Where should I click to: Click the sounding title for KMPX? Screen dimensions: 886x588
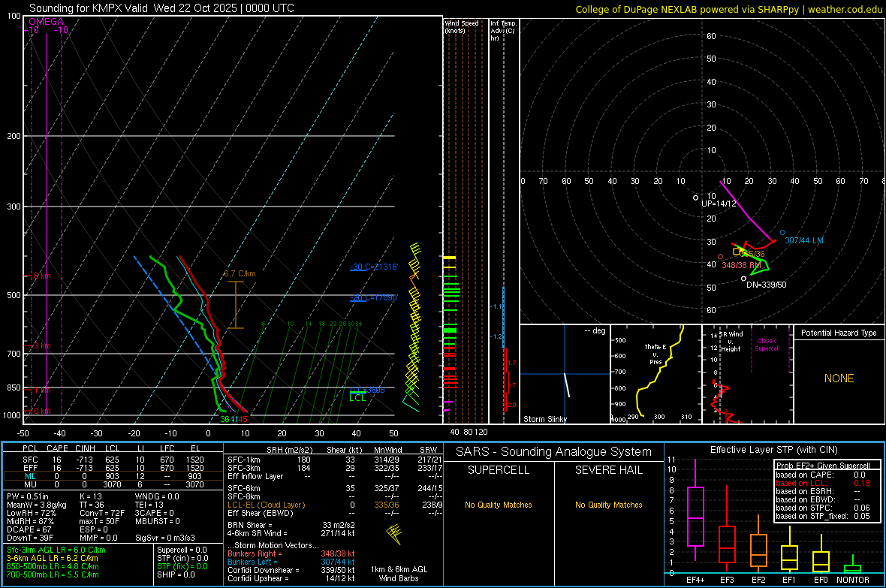pos(161,8)
